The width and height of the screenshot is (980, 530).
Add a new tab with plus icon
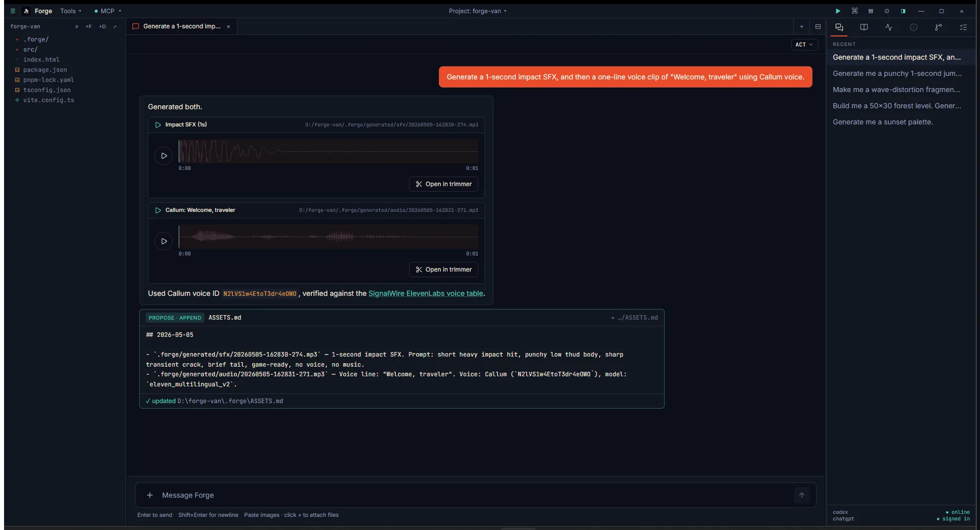pyautogui.click(x=801, y=27)
